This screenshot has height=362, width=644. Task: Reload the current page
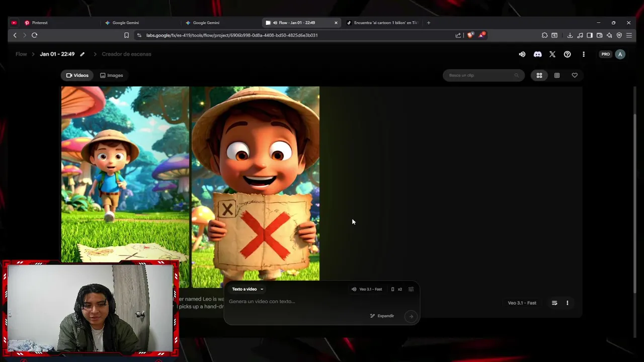click(x=34, y=35)
